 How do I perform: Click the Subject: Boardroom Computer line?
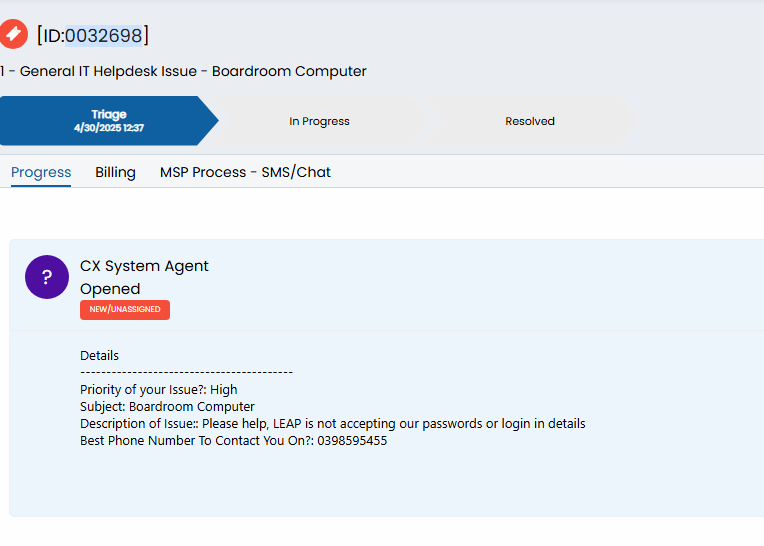(x=167, y=407)
